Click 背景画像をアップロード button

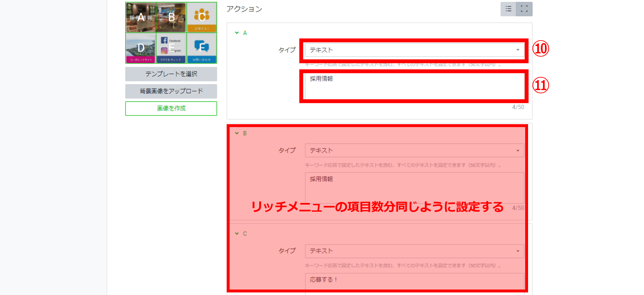point(171,91)
